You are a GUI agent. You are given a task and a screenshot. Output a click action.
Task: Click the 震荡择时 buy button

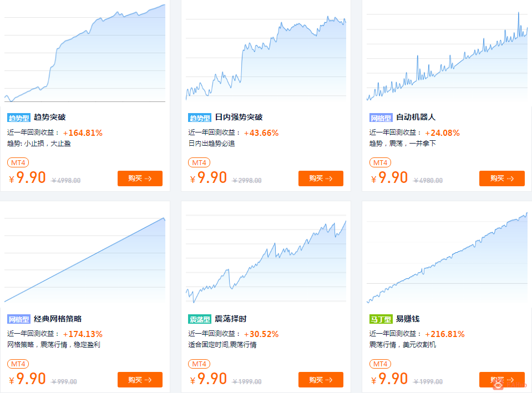[321, 380]
